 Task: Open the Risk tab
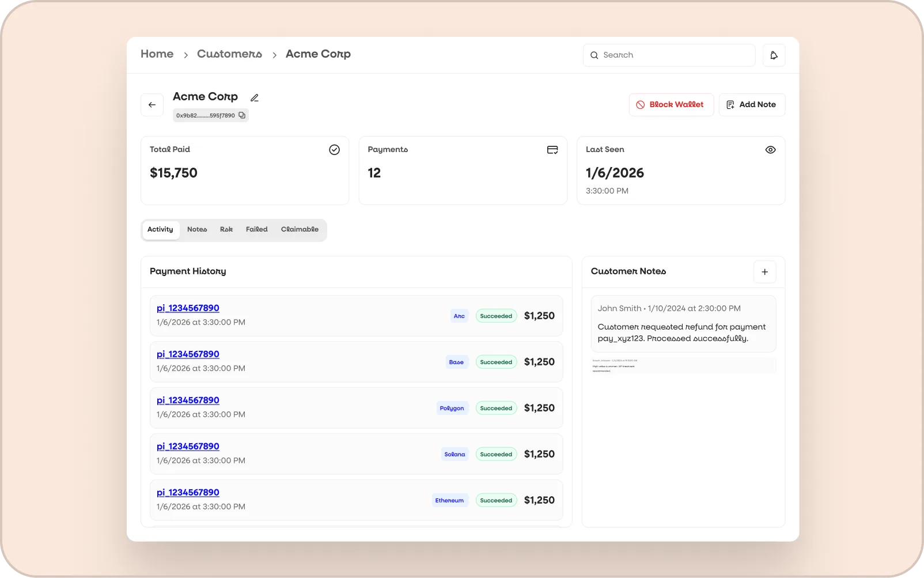pos(226,230)
